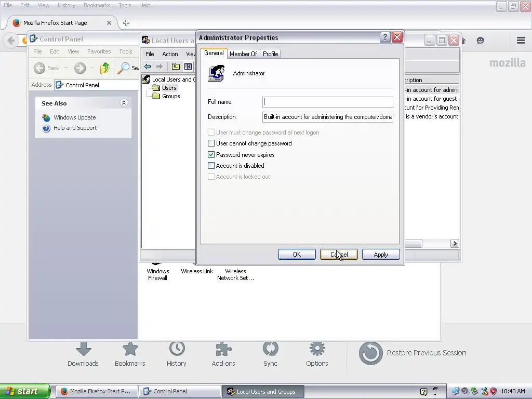The height and width of the screenshot is (399, 532).
Task: Close Mozilla Firefox Start Page tab
Action: tap(109, 23)
